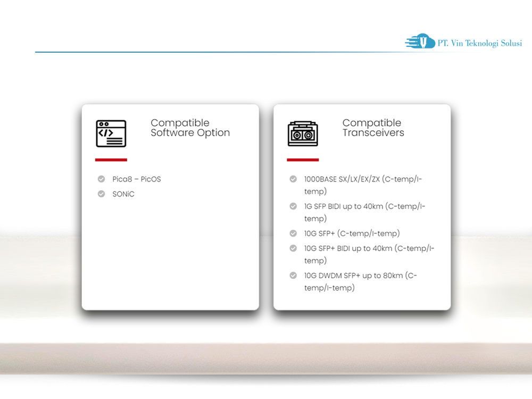The width and height of the screenshot is (532, 399).
Task: Expand the Compatible Transceivers card
Action: (x=362, y=206)
